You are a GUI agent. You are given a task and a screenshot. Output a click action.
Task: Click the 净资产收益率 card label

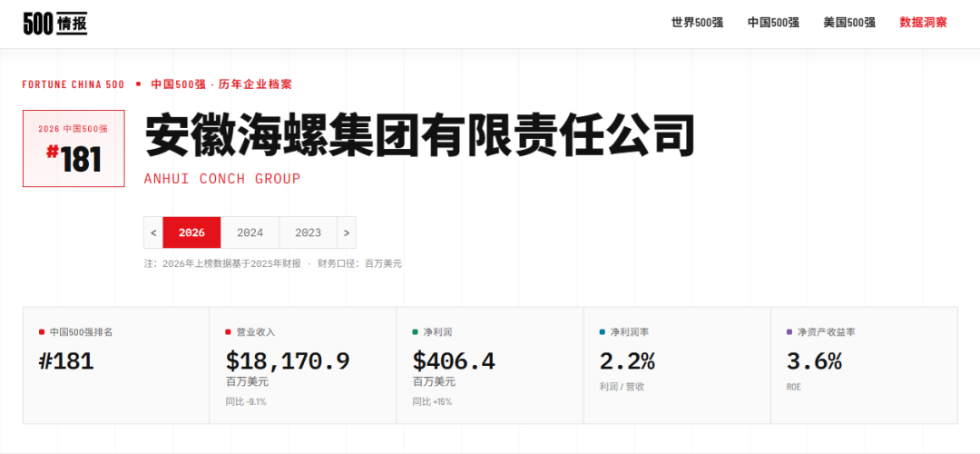[x=827, y=332]
